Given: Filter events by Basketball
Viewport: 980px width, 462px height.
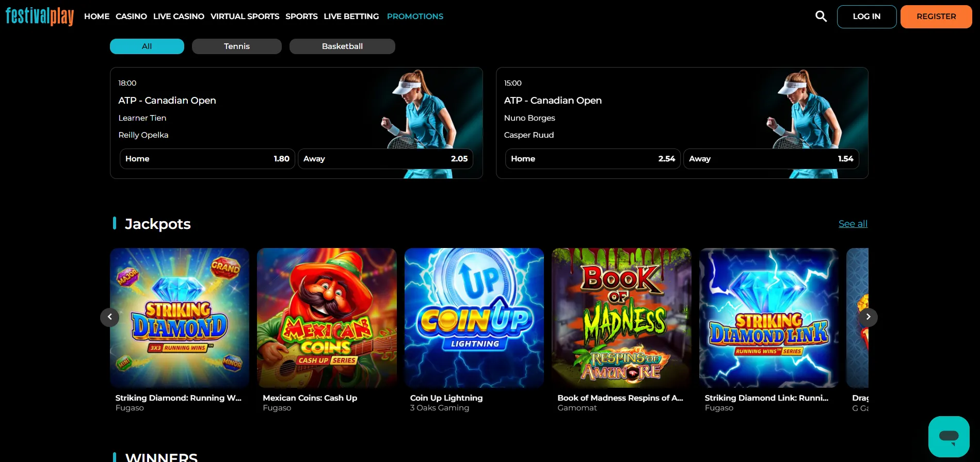Looking at the screenshot, I should coord(342,46).
